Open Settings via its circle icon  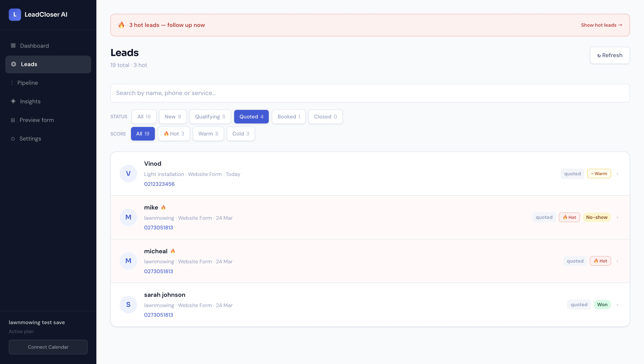[x=13, y=139]
